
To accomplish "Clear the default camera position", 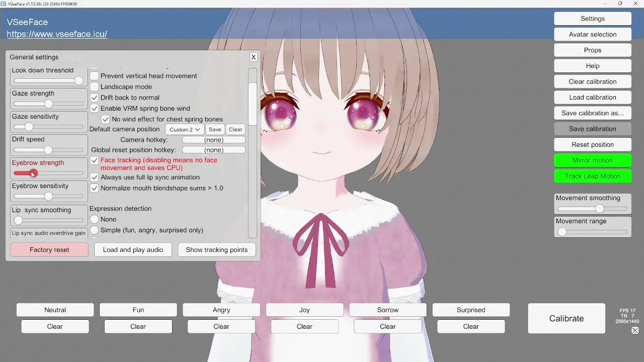I will point(235,129).
